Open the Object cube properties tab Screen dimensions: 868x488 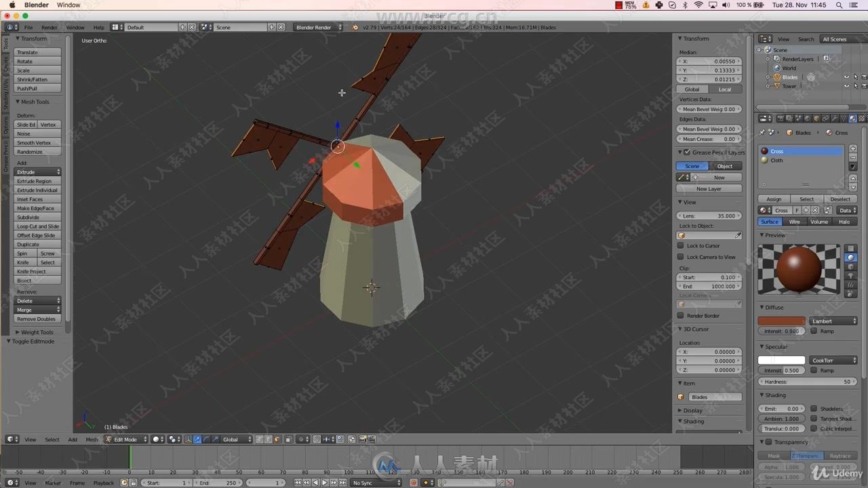coord(816,118)
